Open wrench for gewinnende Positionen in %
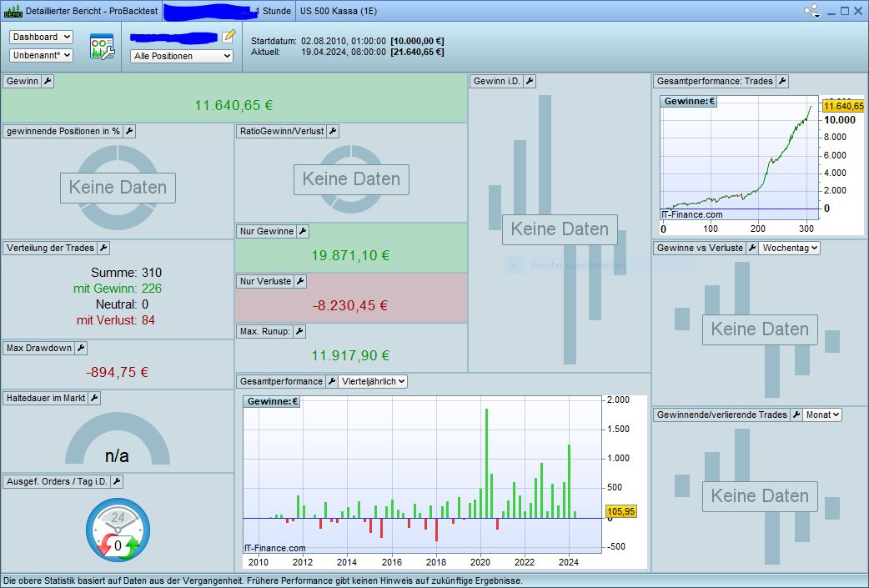The height and width of the screenshot is (588, 869). coord(129,131)
